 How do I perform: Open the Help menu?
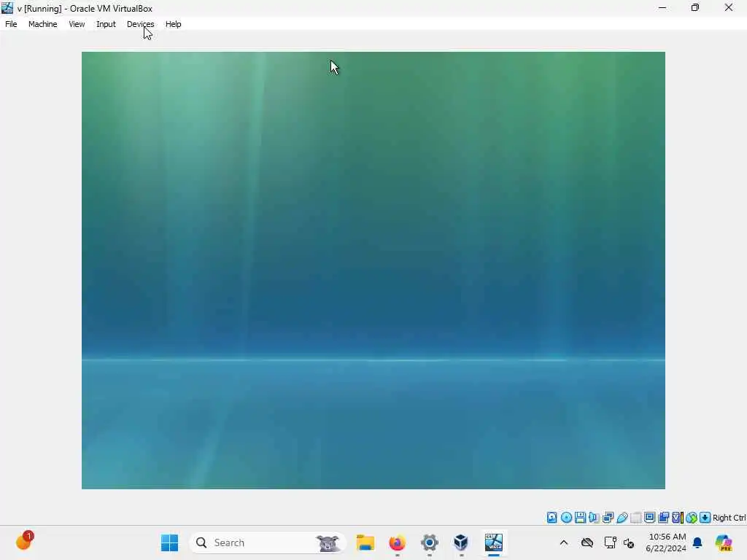173,24
